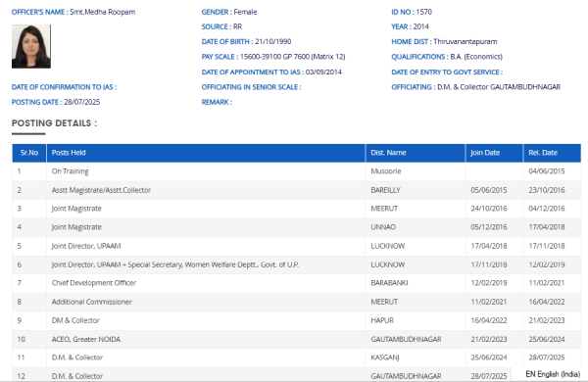The image size is (588, 382).
Task: Click join date 25/06/2024
Action: [x=489, y=358]
